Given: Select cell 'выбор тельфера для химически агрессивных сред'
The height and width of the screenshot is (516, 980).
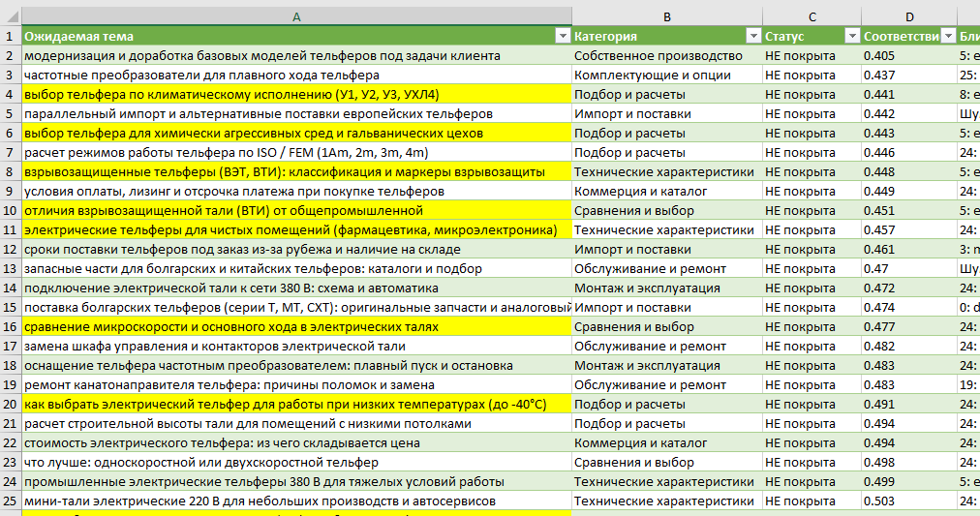Looking at the screenshot, I should 296,133.
